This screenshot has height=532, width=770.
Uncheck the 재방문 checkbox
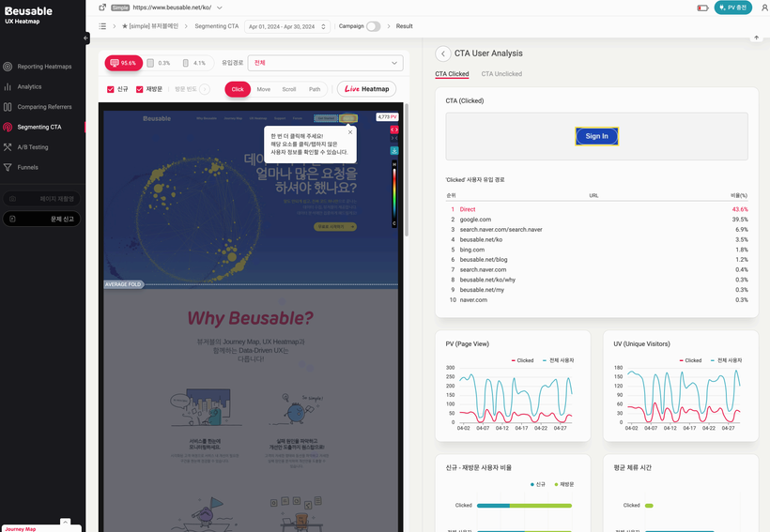[x=139, y=89]
